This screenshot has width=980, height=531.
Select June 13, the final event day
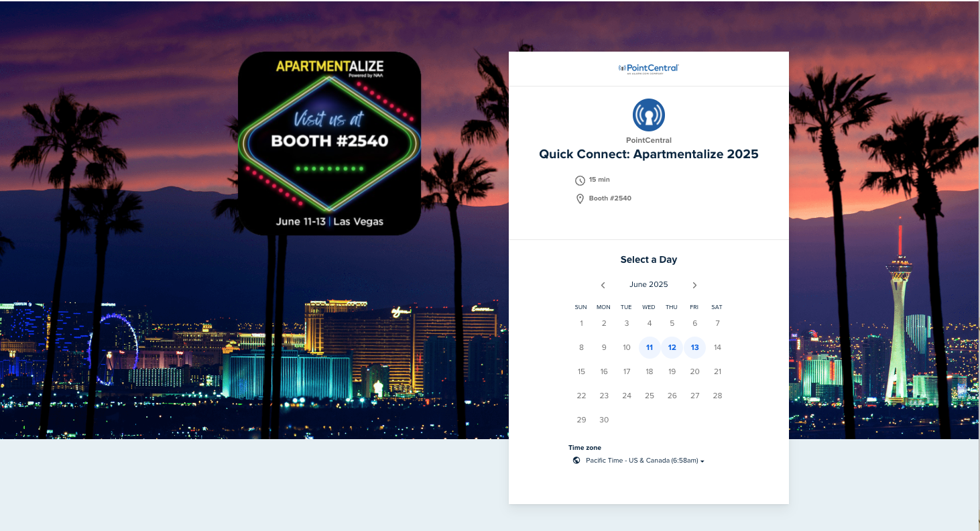click(694, 347)
